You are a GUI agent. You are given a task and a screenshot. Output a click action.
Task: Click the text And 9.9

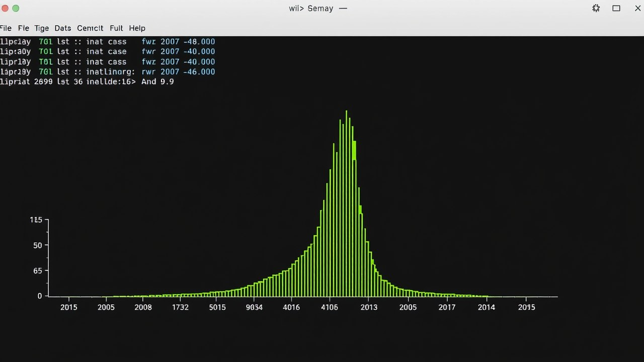coord(157,81)
